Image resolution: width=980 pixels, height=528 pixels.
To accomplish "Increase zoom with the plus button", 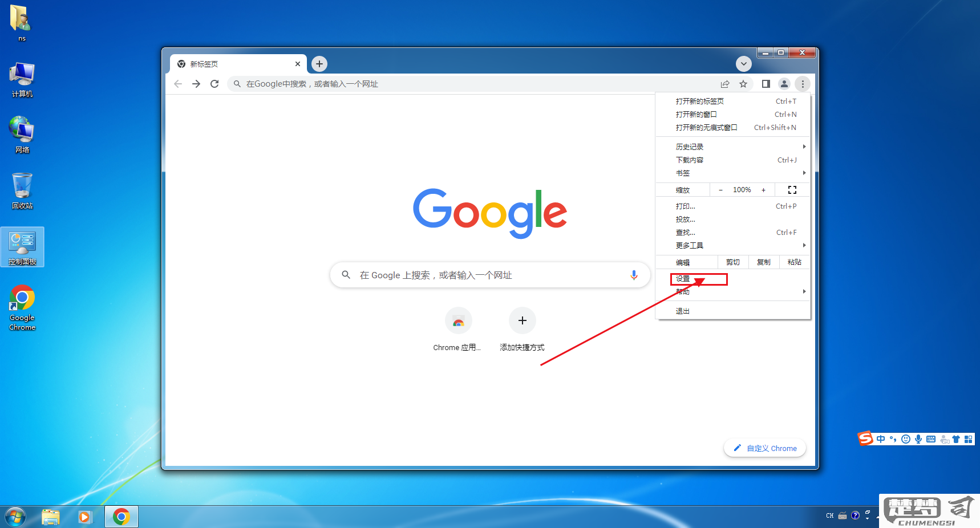I will [763, 190].
